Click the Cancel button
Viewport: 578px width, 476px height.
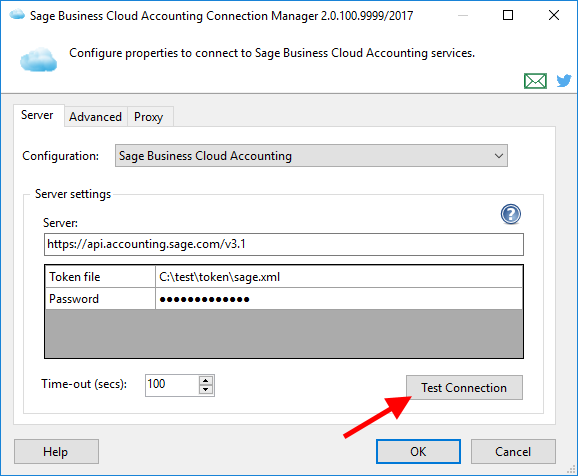tap(513, 451)
